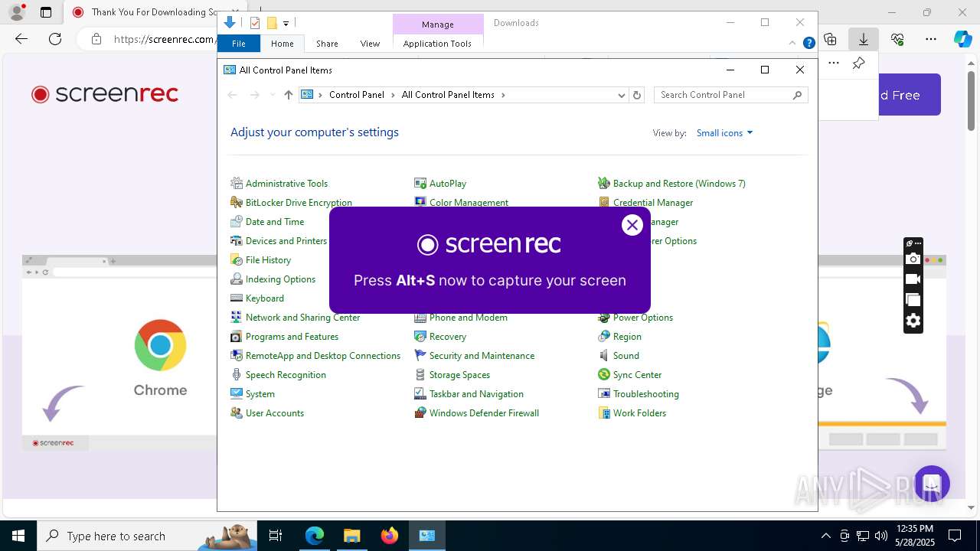Screen dimensions: 980x551
Task: Click the Backup and Restore icon
Action: 604,184
